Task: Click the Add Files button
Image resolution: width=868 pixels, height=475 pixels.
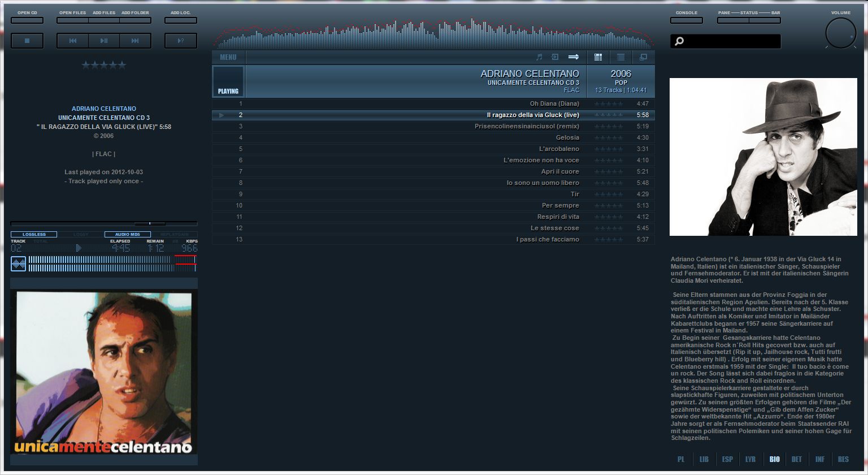Action: coord(104,20)
